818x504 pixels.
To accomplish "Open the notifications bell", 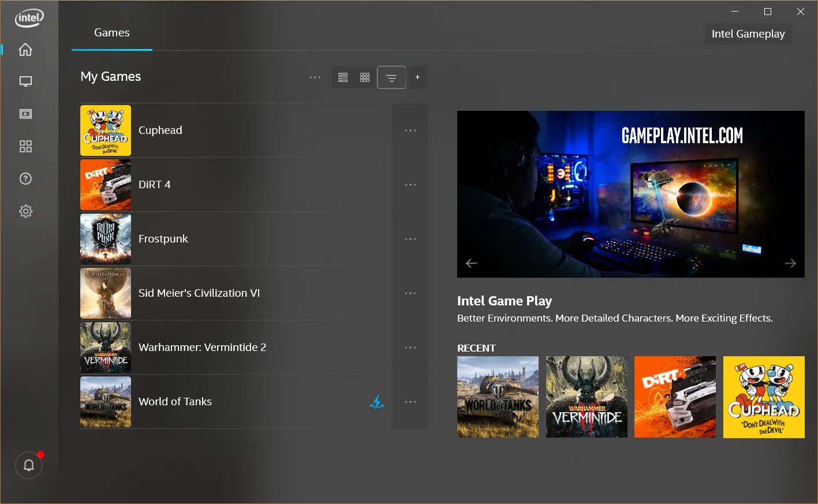I will 29,465.
